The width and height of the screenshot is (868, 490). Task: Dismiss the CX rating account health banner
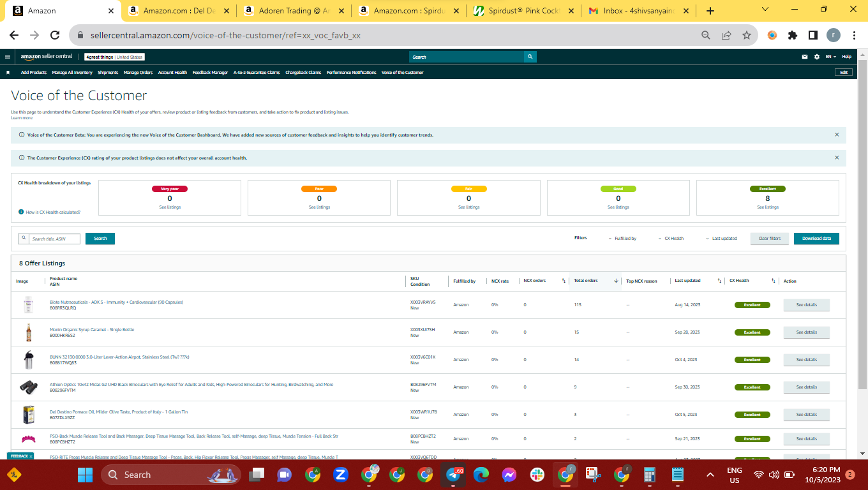(837, 158)
